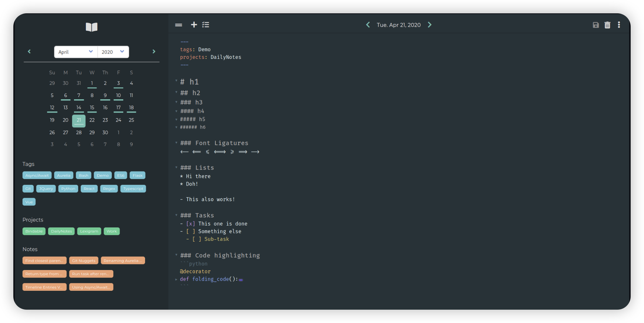Go to previous day arrow in header

point(368,24)
